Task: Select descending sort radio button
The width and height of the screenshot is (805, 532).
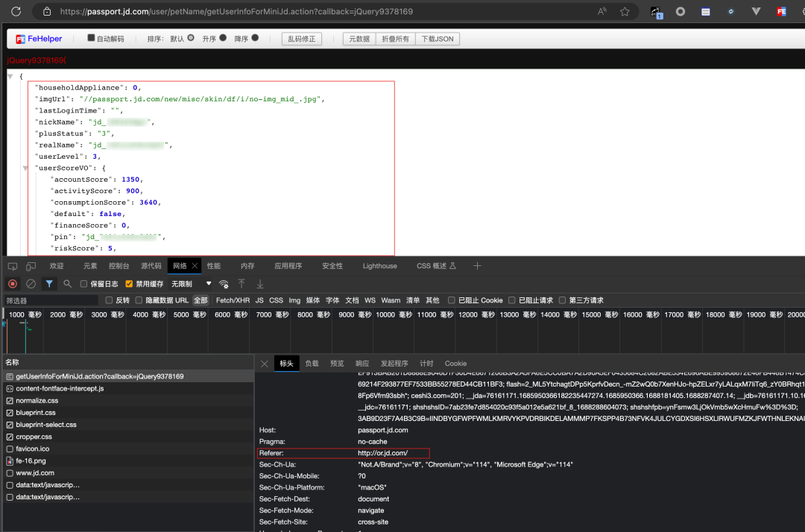Action: 255,38
